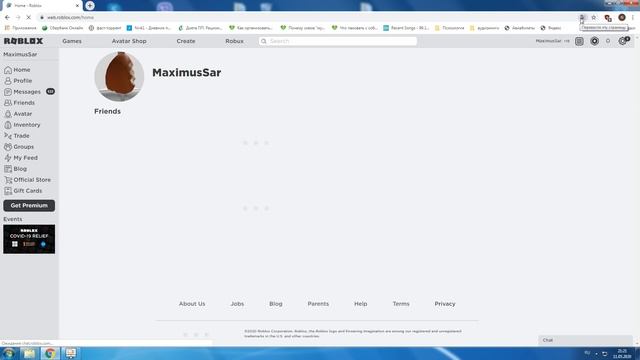Open the Robux balance icon in header
The width and height of the screenshot is (640, 360).
(x=594, y=41)
